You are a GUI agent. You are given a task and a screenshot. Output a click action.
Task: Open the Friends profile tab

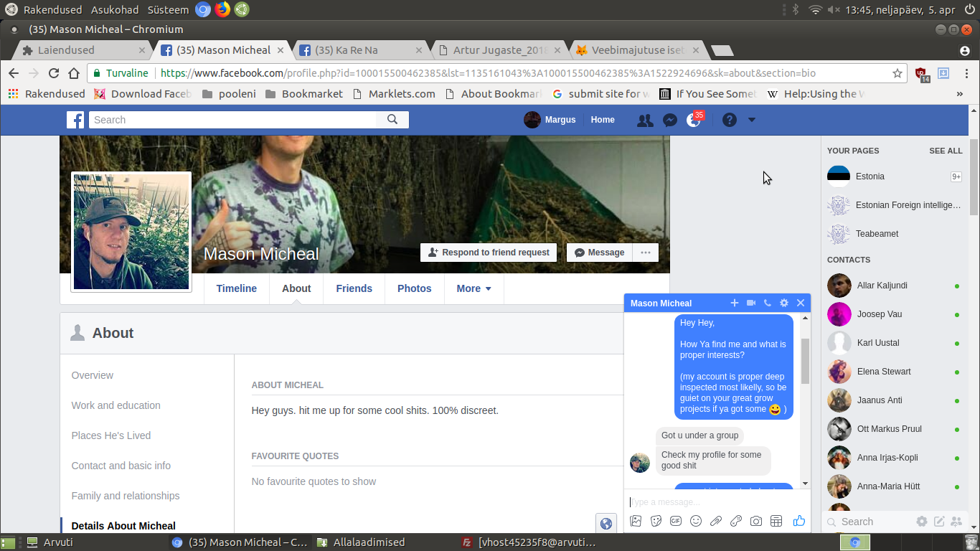pos(354,288)
